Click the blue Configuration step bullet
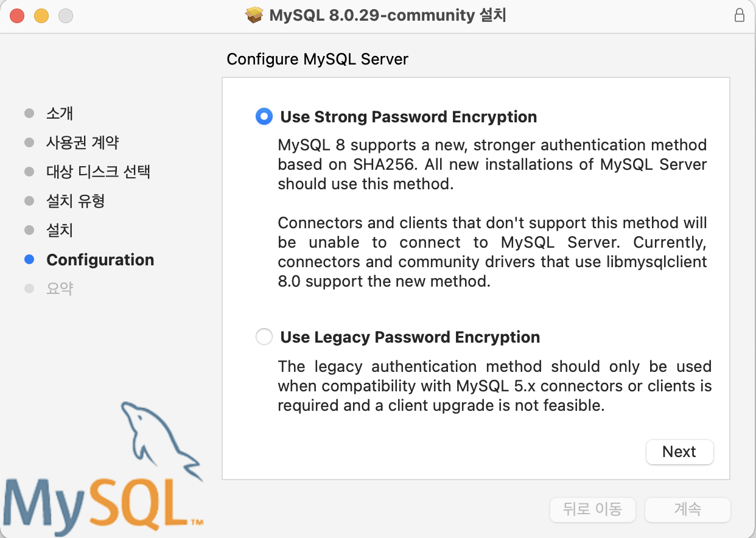 (29, 260)
